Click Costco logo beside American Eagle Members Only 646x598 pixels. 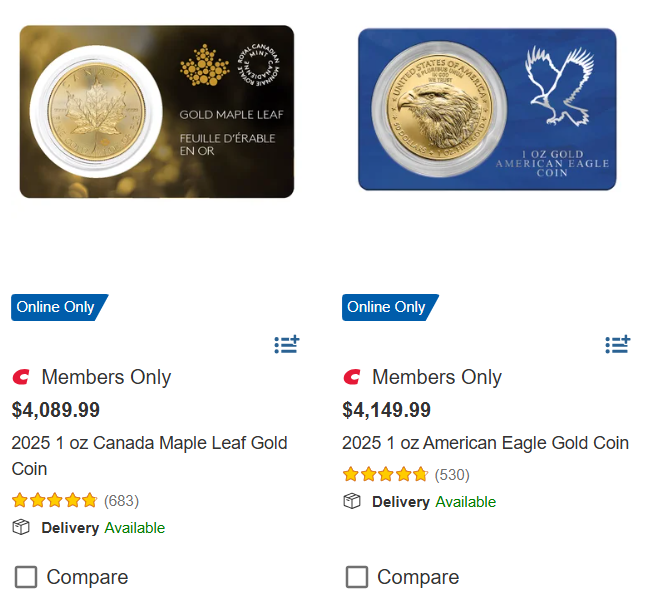(352, 377)
